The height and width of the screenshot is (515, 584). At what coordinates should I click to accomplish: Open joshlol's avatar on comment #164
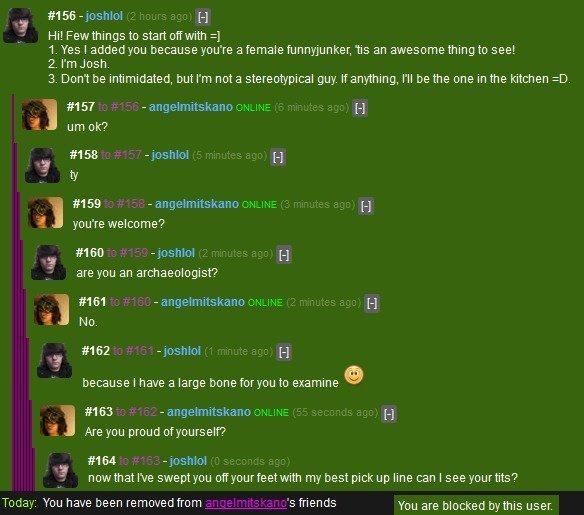(60, 470)
